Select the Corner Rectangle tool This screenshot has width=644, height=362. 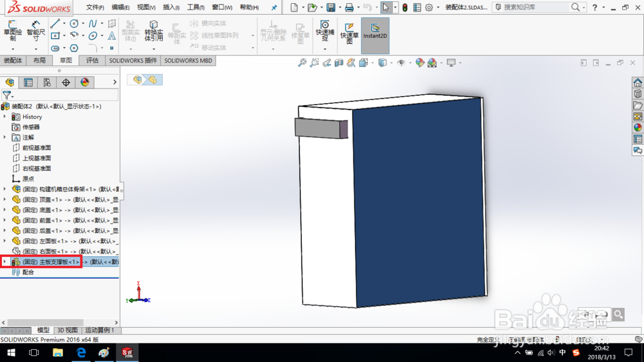pos(55,35)
